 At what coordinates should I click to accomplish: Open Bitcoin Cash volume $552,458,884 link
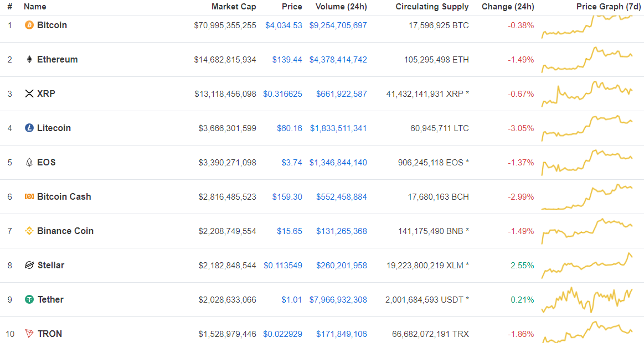click(x=342, y=197)
